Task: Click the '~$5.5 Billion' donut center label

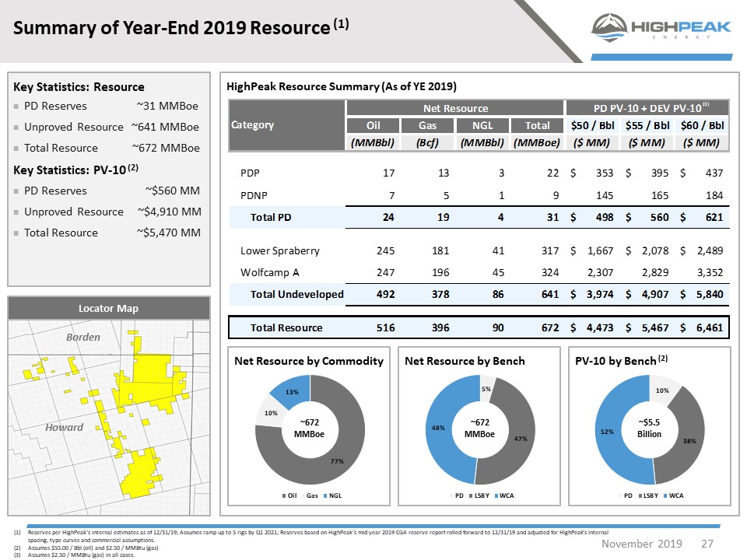Action: [649, 428]
